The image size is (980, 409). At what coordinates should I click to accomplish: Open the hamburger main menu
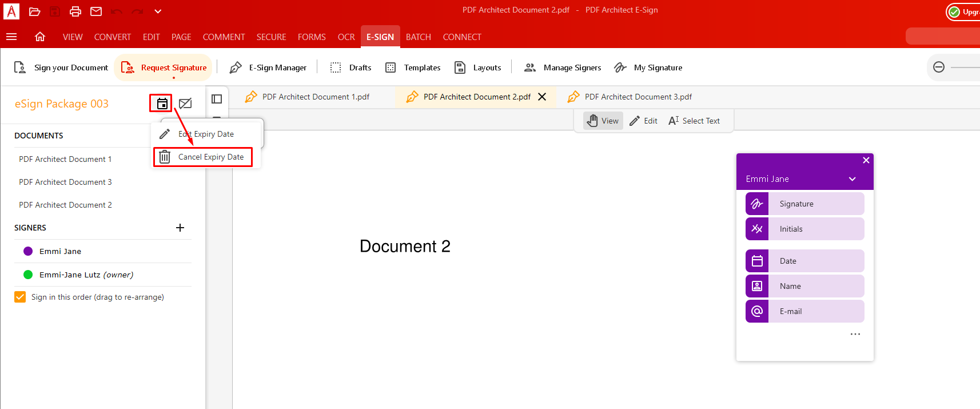click(x=11, y=37)
